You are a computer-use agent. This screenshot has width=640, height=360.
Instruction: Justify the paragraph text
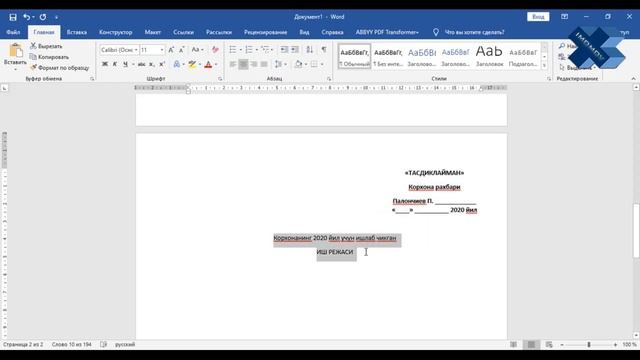pyautogui.click(x=264, y=64)
